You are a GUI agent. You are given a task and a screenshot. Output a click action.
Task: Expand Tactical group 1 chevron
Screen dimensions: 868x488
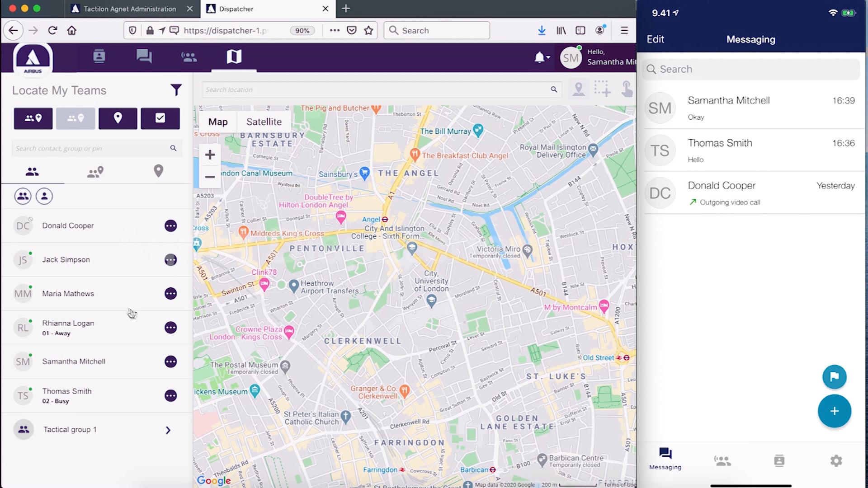tap(168, 430)
